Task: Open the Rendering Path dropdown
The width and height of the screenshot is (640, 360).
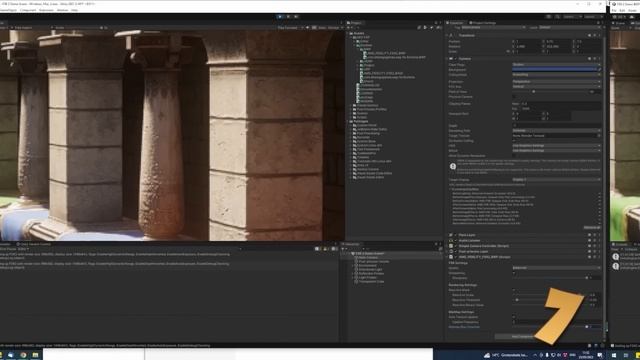Action: [556, 130]
